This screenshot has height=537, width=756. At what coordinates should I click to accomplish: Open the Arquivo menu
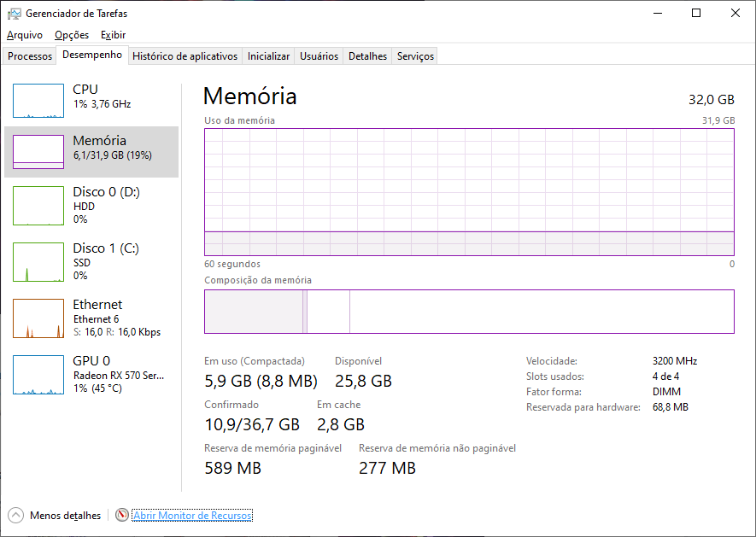pos(25,35)
